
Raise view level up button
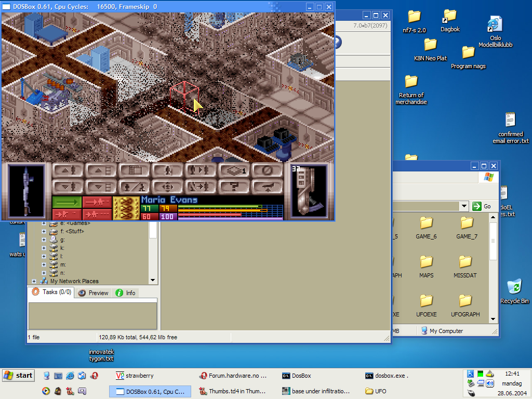[101, 170]
